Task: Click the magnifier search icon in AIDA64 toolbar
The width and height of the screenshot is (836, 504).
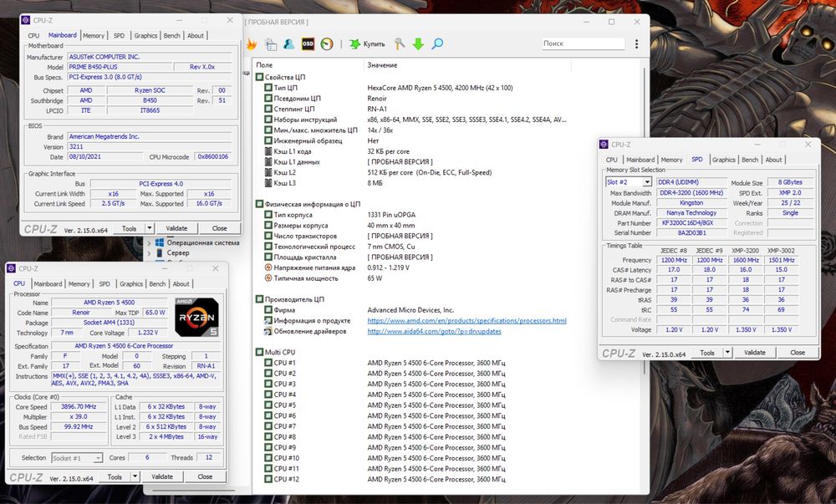Action: (x=437, y=44)
